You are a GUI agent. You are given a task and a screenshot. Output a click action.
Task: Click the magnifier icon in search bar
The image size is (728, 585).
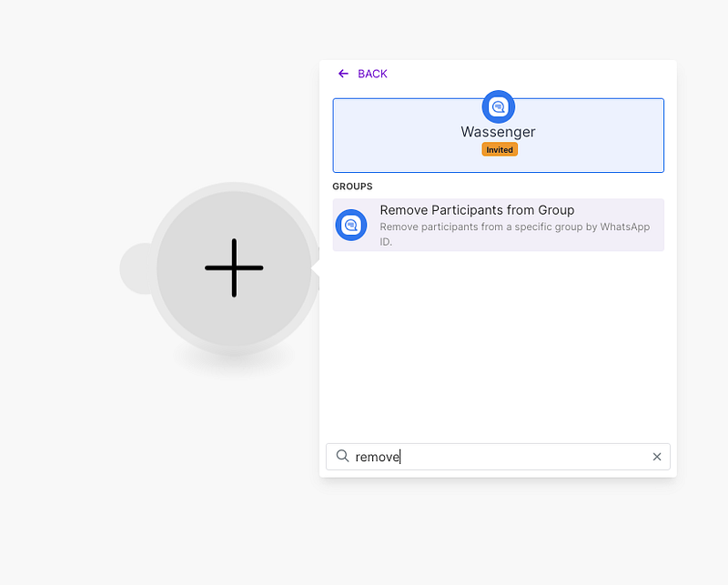(342, 456)
